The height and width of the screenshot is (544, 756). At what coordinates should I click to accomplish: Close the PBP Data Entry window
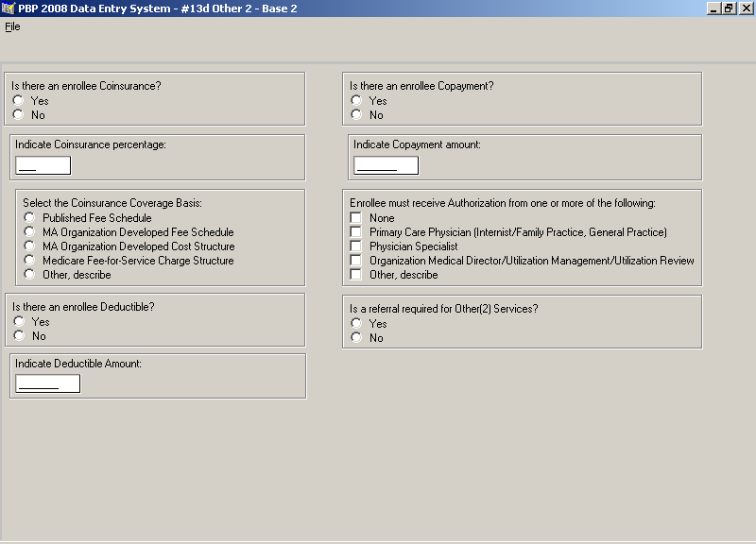[746, 8]
